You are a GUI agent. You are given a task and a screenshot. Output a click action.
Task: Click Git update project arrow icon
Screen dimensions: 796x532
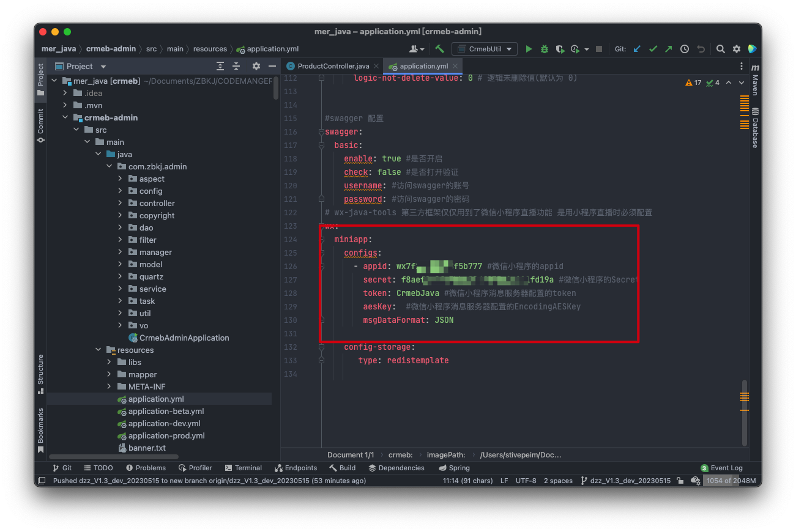coord(637,49)
